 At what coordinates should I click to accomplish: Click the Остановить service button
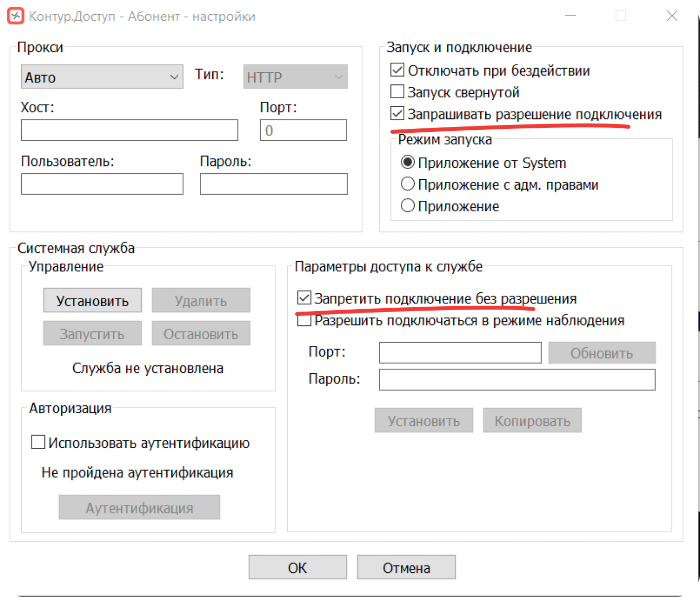[x=201, y=333]
